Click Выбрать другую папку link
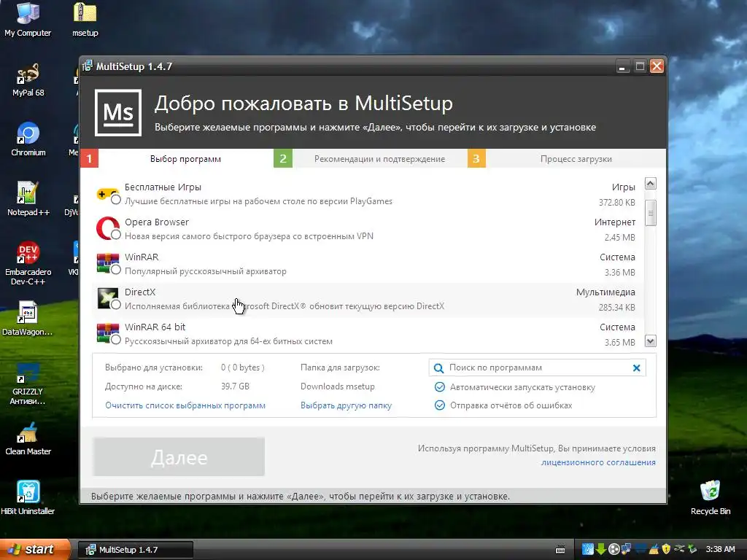747x560 pixels. (347, 405)
